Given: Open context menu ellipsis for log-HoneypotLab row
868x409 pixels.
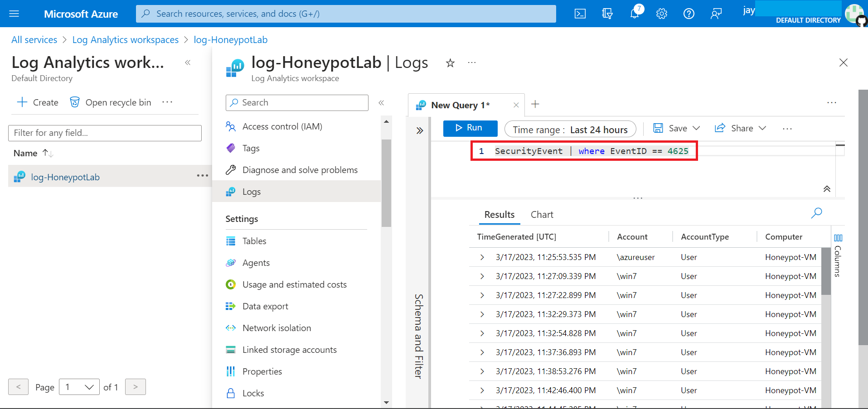Looking at the screenshot, I should click(x=203, y=176).
